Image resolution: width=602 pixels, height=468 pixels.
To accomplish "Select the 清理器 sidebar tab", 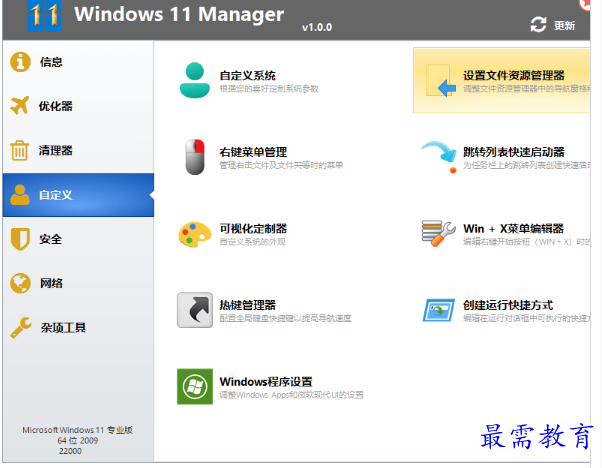I will coord(78,150).
